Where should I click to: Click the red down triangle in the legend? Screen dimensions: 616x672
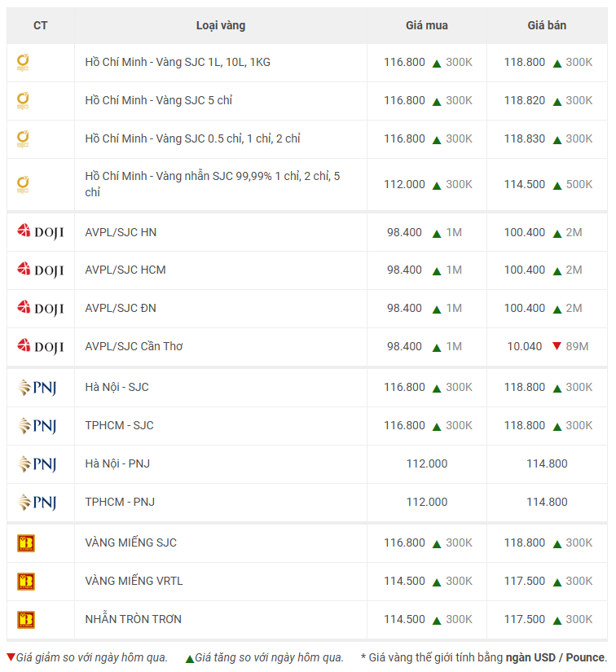pyautogui.click(x=11, y=657)
